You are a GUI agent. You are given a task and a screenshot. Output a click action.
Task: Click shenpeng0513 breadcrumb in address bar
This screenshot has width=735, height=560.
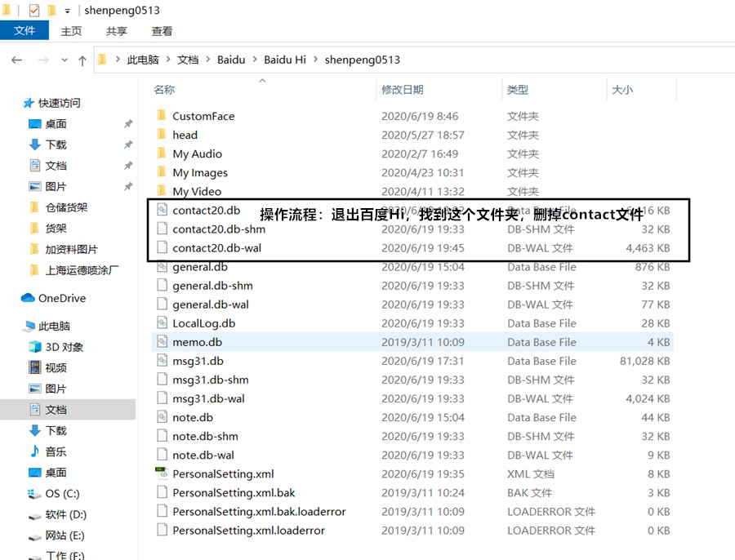(x=363, y=60)
